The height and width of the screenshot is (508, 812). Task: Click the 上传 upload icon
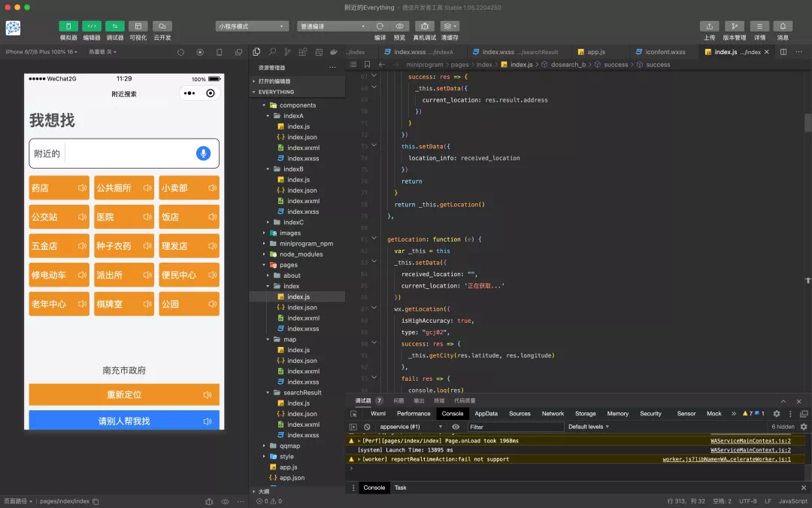click(709, 26)
